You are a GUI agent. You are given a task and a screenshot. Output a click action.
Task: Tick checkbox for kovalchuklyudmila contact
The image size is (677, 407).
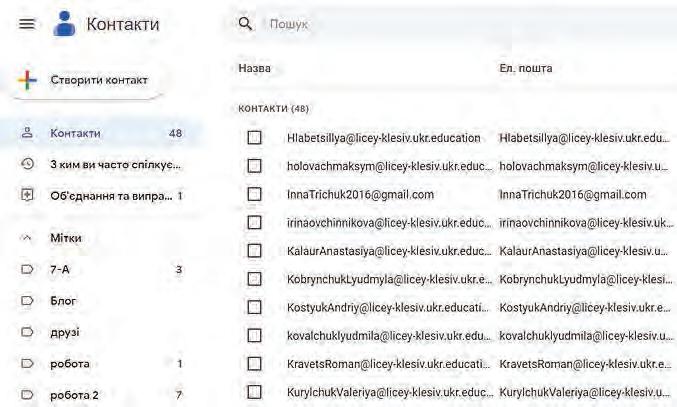point(254,335)
